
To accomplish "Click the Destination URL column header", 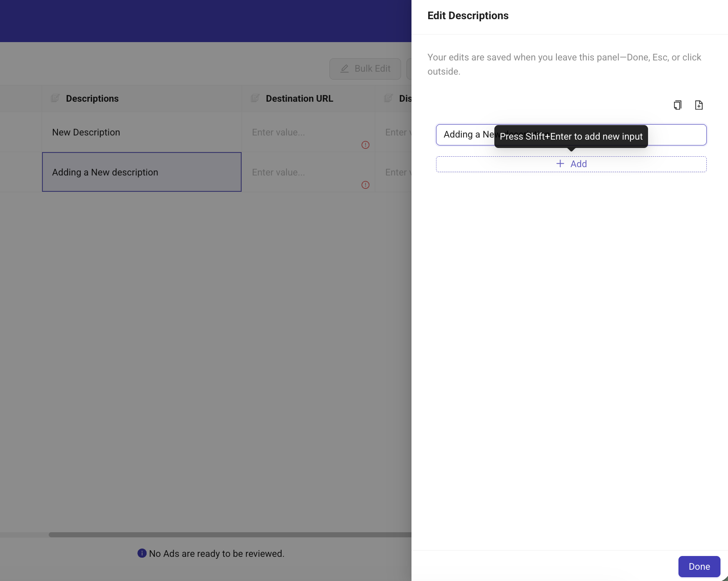I will point(308,99).
